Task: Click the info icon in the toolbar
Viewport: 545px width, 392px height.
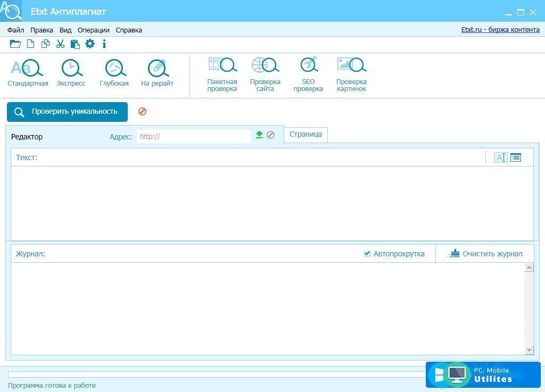Action: (104, 44)
